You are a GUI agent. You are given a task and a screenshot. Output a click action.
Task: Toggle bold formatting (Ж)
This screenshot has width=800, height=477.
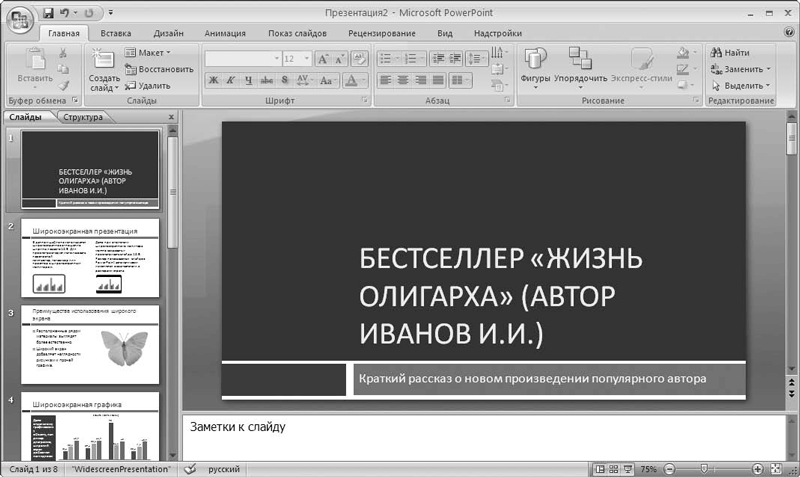214,80
